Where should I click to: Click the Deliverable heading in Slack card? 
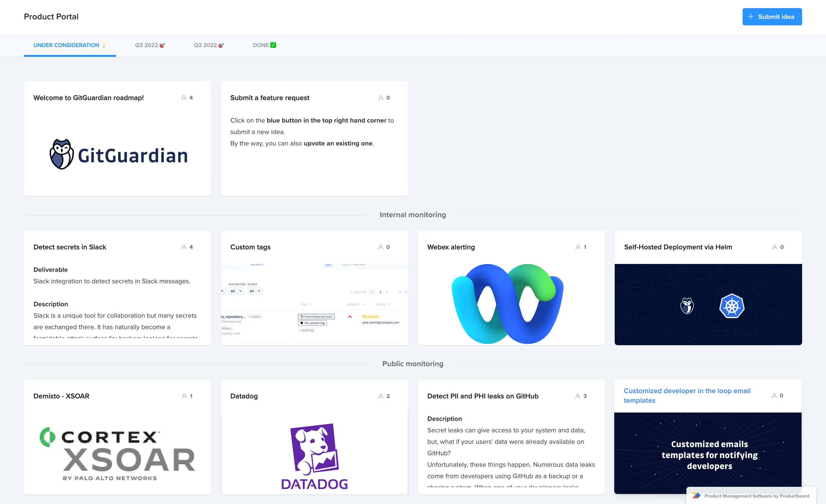point(51,270)
